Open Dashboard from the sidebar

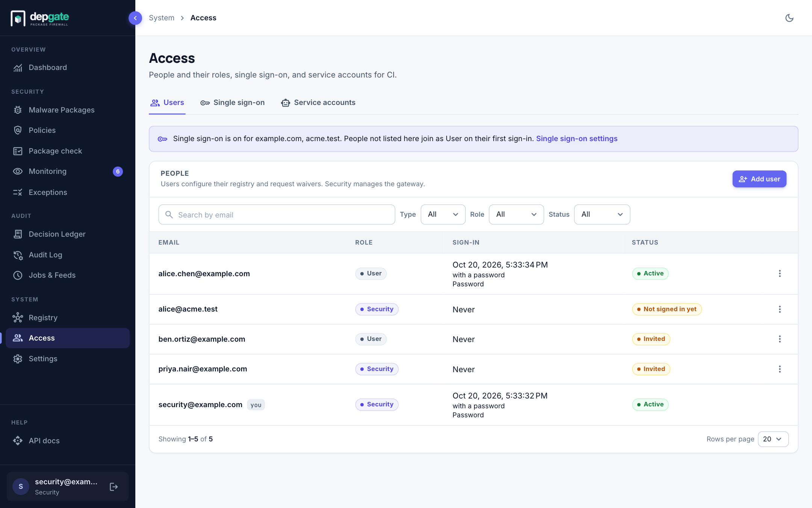(x=68, y=68)
